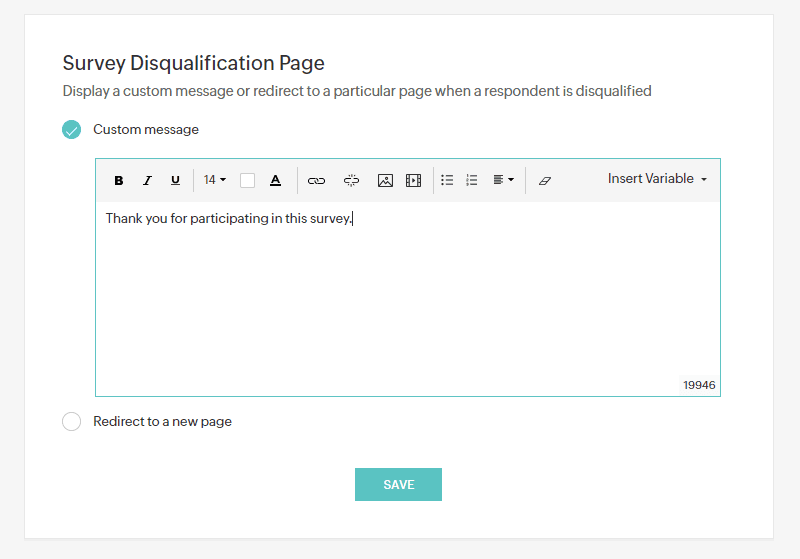
Task: Create a bulleted list
Action: [447, 180]
